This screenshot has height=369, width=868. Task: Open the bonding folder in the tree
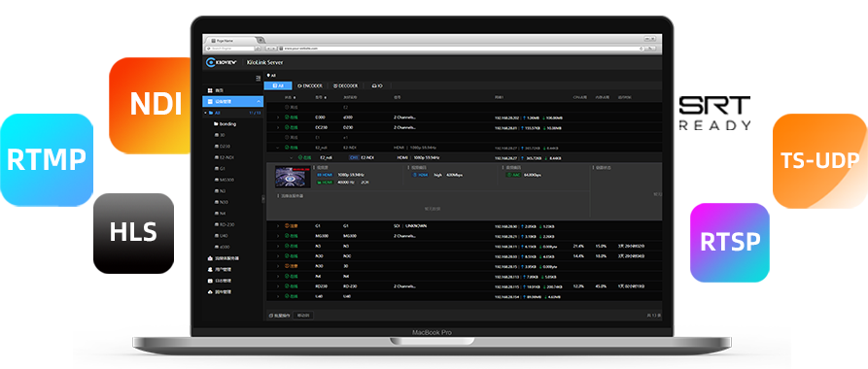click(225, 124)
